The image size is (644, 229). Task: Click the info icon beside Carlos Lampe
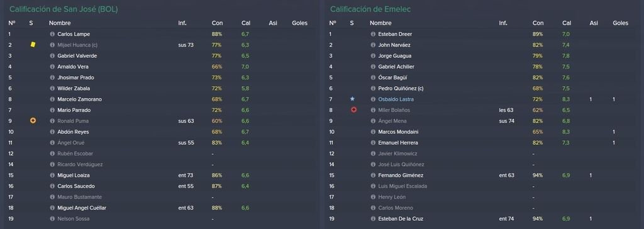pos(52,34)
